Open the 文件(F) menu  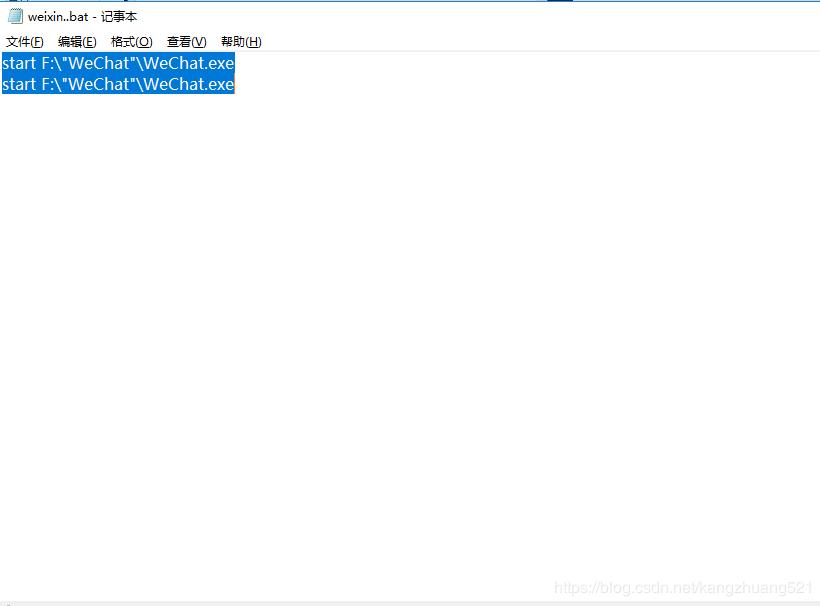coord(25,42)
